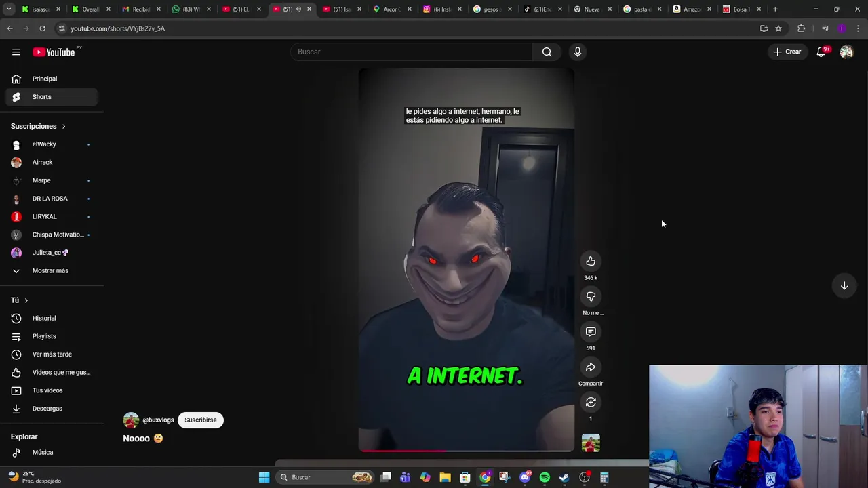Switch to the Overall browser tab
The width and height of the screenshot is (868, 488).
[91, 9]
